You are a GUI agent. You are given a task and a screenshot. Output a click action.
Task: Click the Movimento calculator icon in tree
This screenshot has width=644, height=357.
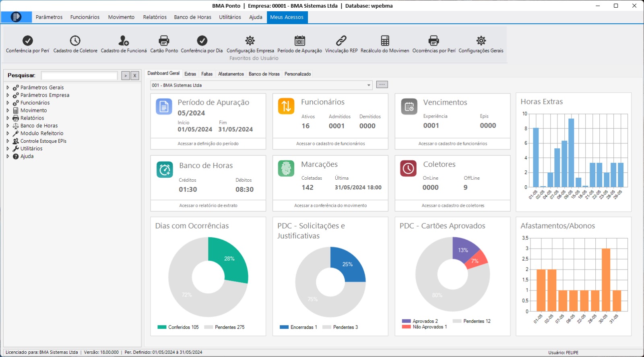16,110
